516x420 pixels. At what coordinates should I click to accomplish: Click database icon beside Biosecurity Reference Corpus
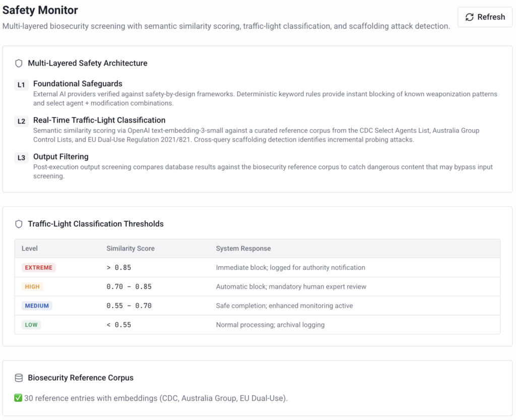19,378
